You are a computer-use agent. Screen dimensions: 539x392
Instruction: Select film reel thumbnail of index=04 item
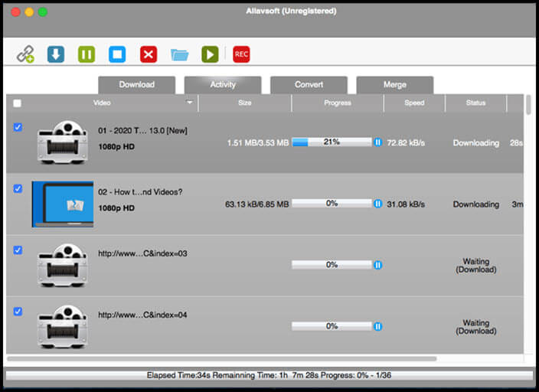tap(63, 327)
